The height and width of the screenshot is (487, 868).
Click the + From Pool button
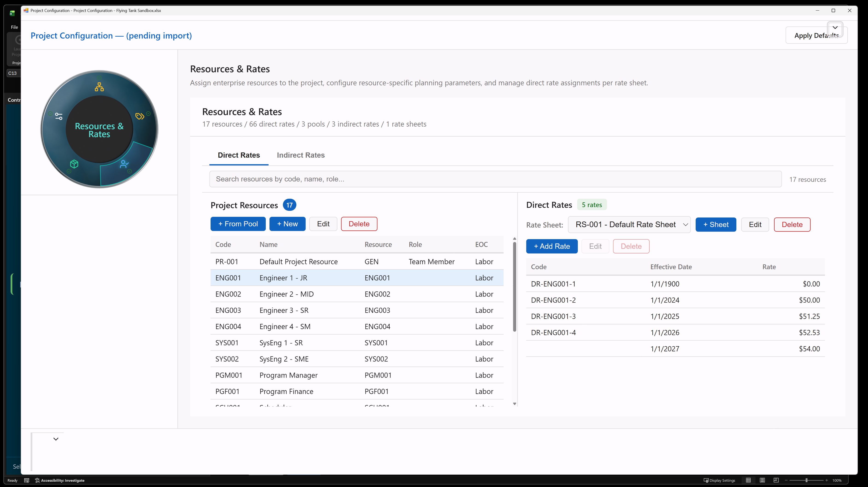(x=238, y=224)
